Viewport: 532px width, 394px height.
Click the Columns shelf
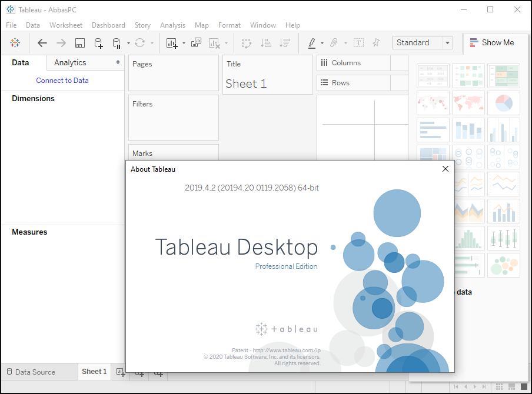(x=363, y=63)
